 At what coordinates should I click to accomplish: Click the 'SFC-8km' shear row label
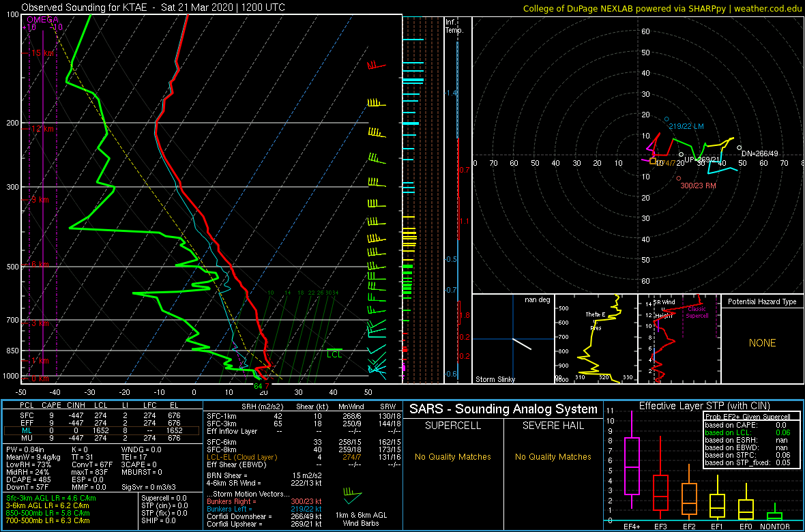[222, 449]
